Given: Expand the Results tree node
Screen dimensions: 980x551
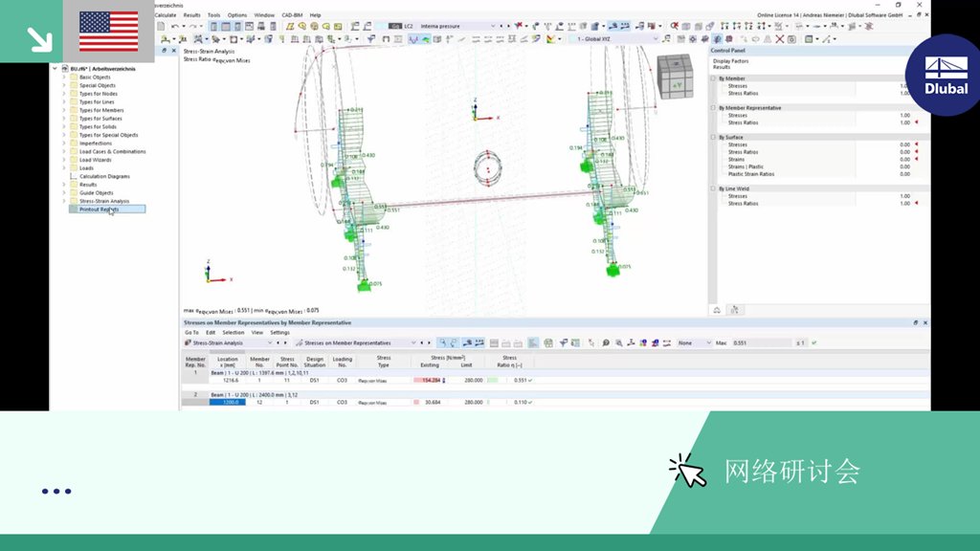Looking at the screenshot, I should 64,185.
